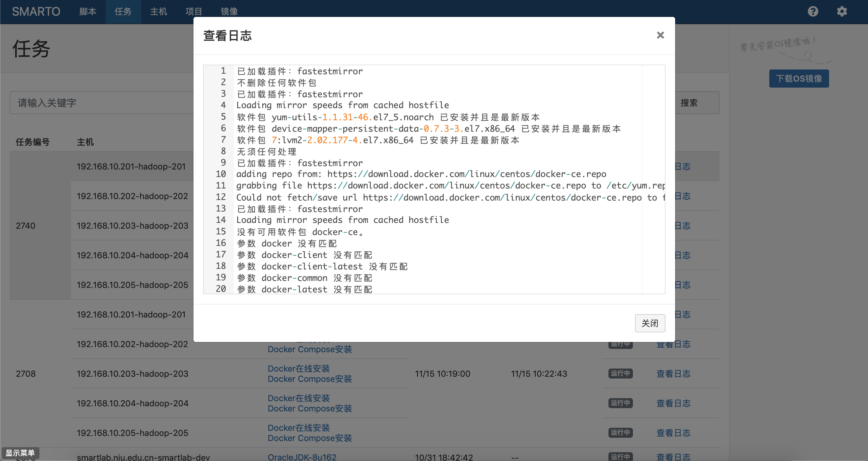Click log line 10 'adding repo from'

pyautogui.click(x=421, y=174)
